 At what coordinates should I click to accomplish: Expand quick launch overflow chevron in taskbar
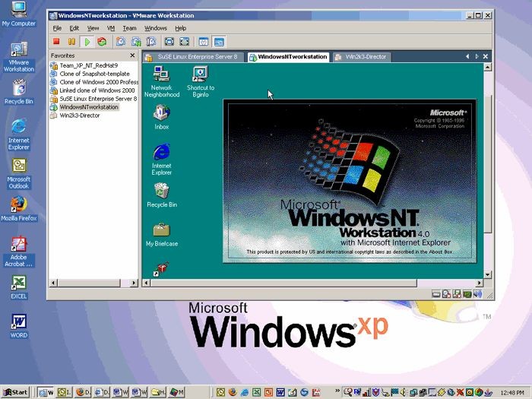click(337, 391)
